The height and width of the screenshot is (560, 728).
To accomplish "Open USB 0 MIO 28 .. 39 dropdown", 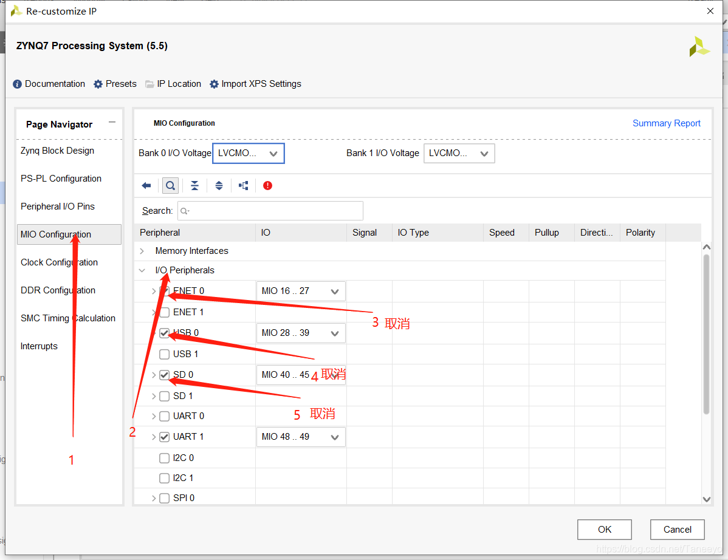I will tap(301, 333).
